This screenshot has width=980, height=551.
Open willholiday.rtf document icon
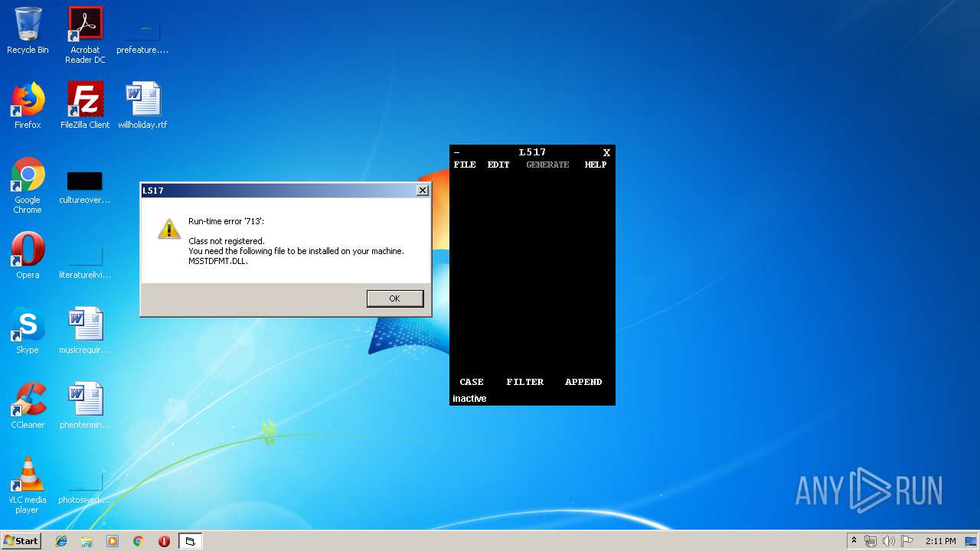coord(142,106)
